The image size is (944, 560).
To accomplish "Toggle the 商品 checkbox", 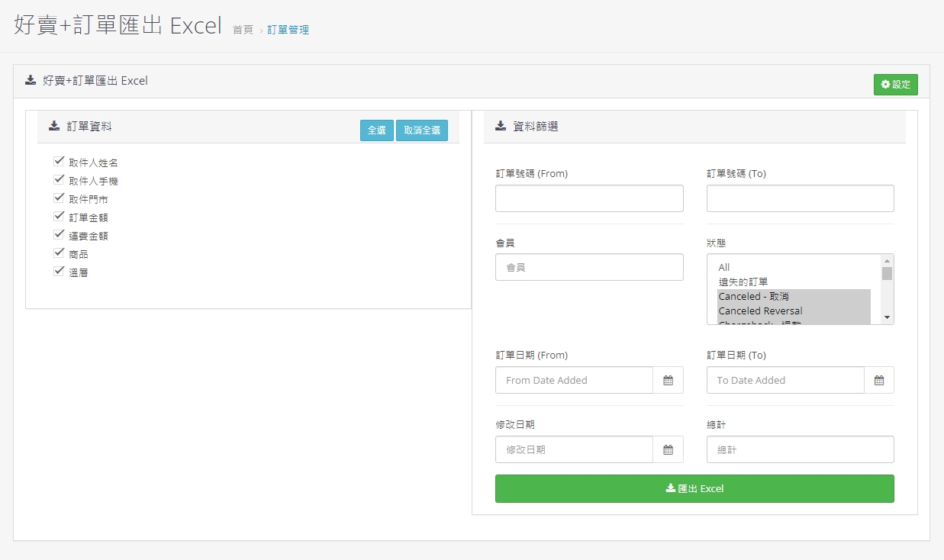I will click(x=59, y=253).
